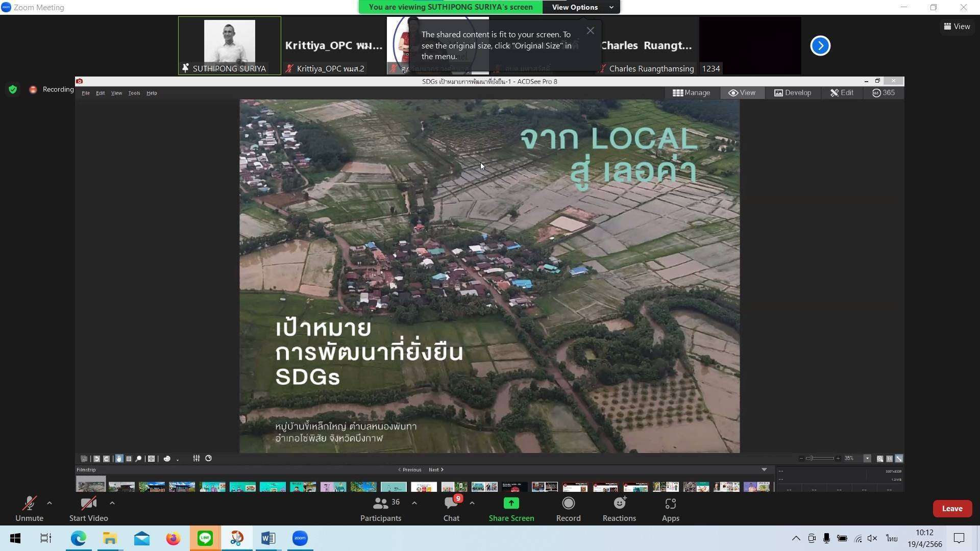Viewport: 980px width, 551px height.
Task: Switch to Edit mode tab
Action: (x=841, y=93)
